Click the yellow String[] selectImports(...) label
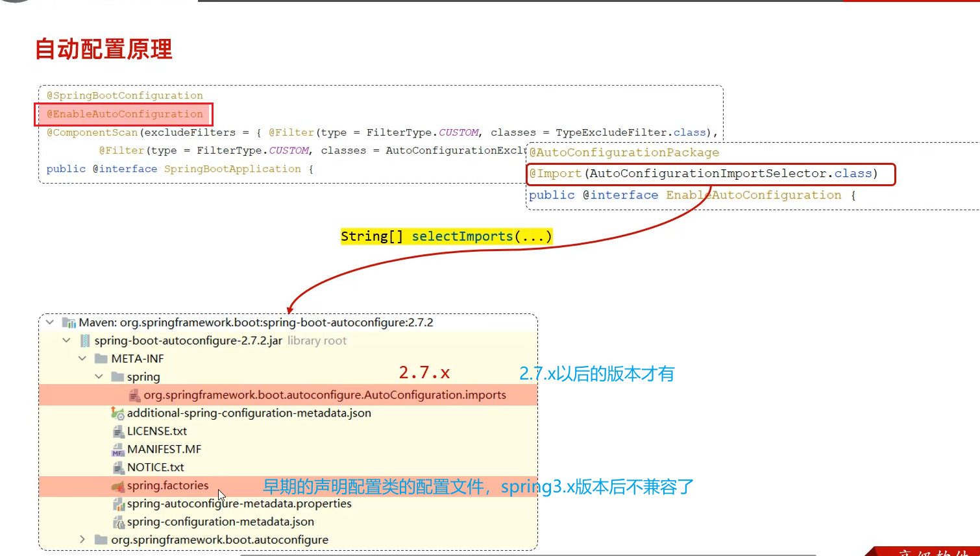The height and width of the screenshot is (556, 980). [x=447, y=236]
